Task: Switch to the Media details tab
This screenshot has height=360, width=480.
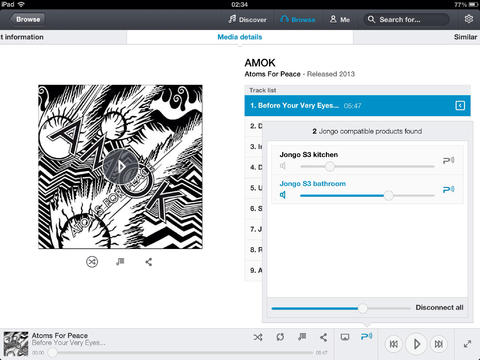Action: click(x=240, y=37)
